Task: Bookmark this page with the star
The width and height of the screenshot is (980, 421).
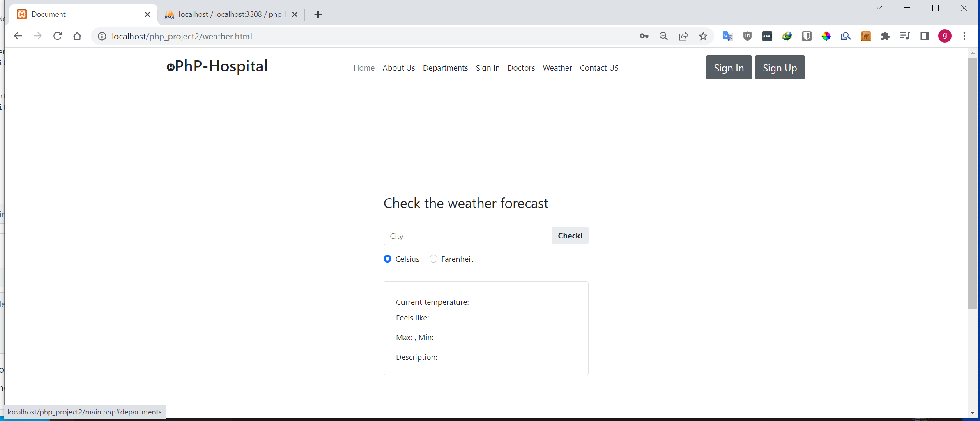Action: [703, 36]
